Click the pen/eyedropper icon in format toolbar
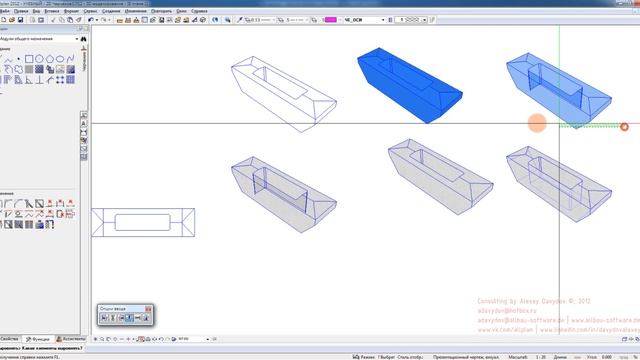The width and height of the screenshot is (640, 360). [x=240, y=20]
